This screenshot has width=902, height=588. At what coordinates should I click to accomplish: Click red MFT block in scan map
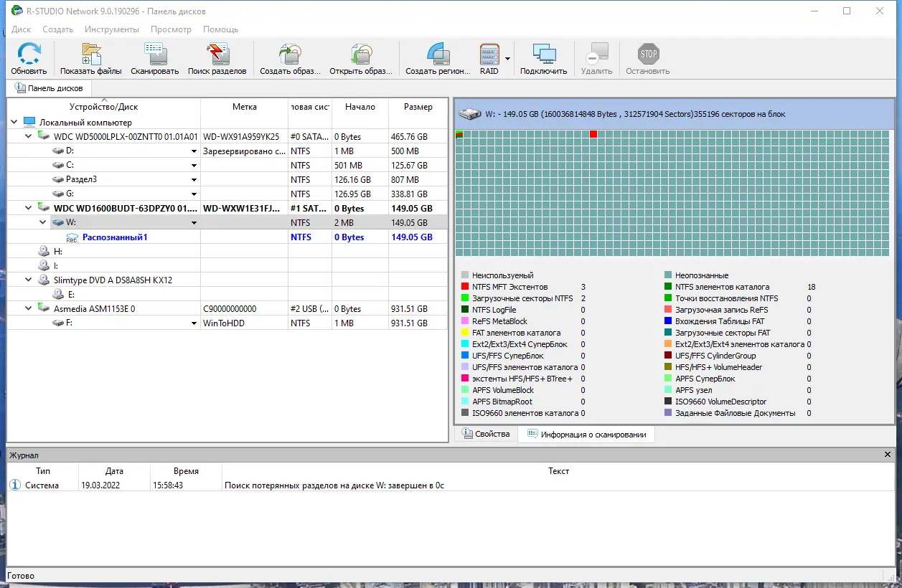[593, 134]
